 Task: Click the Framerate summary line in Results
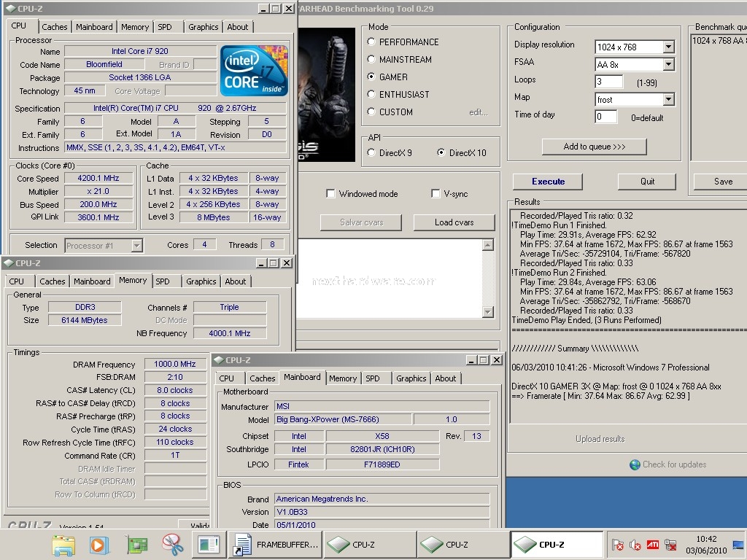click(601, 396)
